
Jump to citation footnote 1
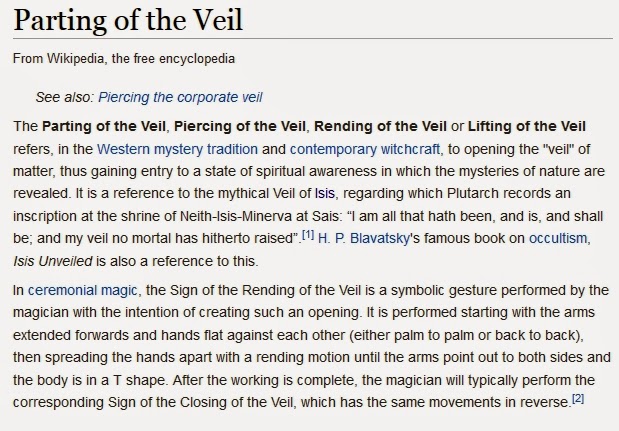click(310, 234)
